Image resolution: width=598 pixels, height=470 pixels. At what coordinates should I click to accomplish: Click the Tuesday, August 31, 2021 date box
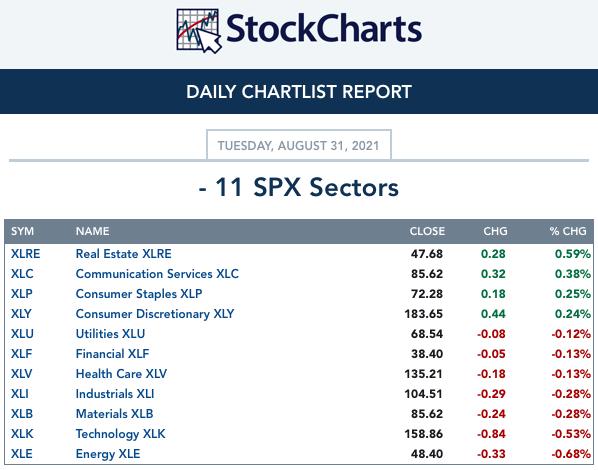[299, 145]
